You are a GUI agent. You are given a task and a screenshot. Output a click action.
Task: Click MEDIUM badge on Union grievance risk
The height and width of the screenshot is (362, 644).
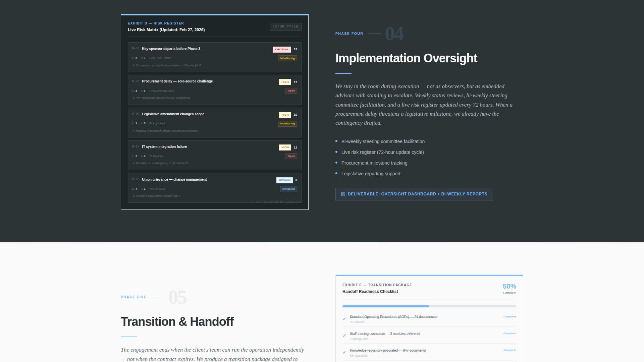coord(284,180)
